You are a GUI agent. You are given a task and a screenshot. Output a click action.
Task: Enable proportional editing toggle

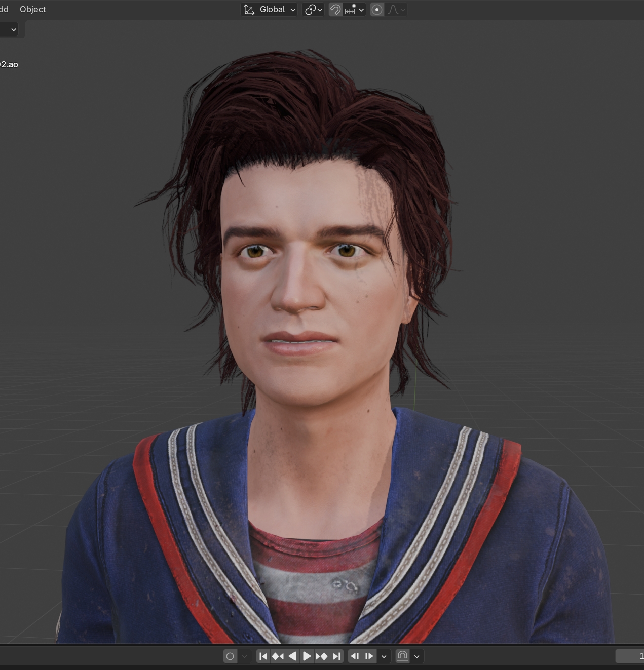tap(377, 10)
